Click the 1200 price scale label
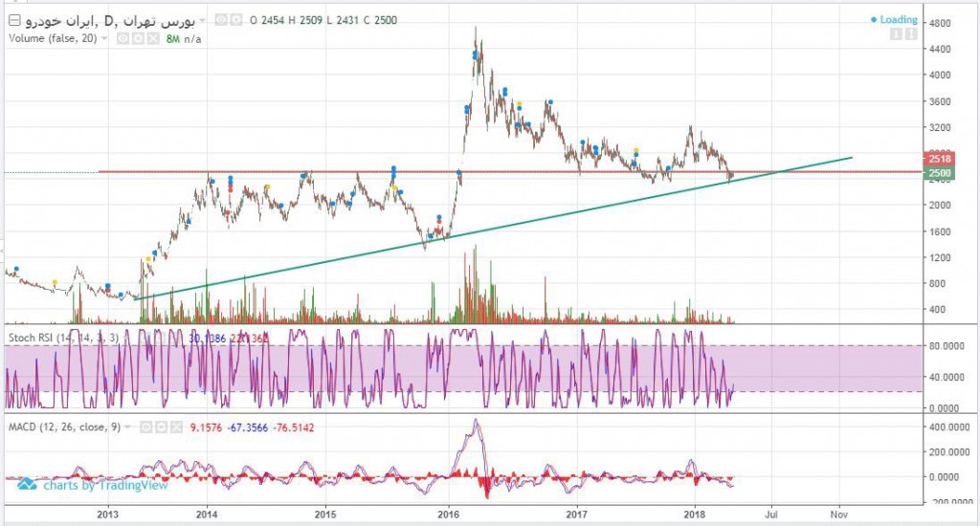This screenshot has width=980, height=526. [940, 257]
